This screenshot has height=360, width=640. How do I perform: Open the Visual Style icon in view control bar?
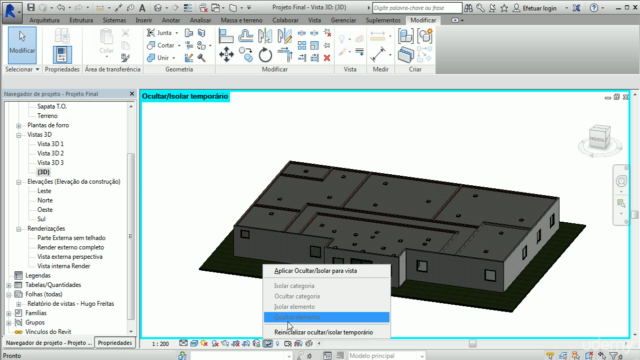(194, 344)
